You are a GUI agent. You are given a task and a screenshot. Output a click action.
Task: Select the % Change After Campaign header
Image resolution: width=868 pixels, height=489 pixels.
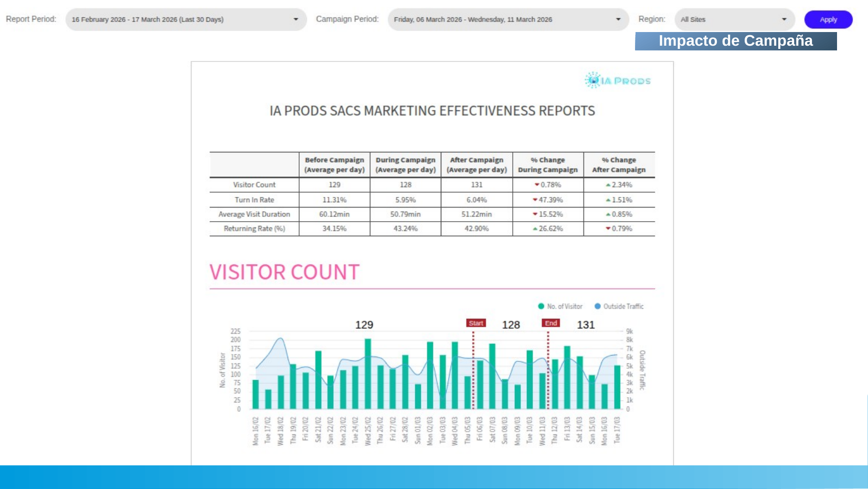619,165
